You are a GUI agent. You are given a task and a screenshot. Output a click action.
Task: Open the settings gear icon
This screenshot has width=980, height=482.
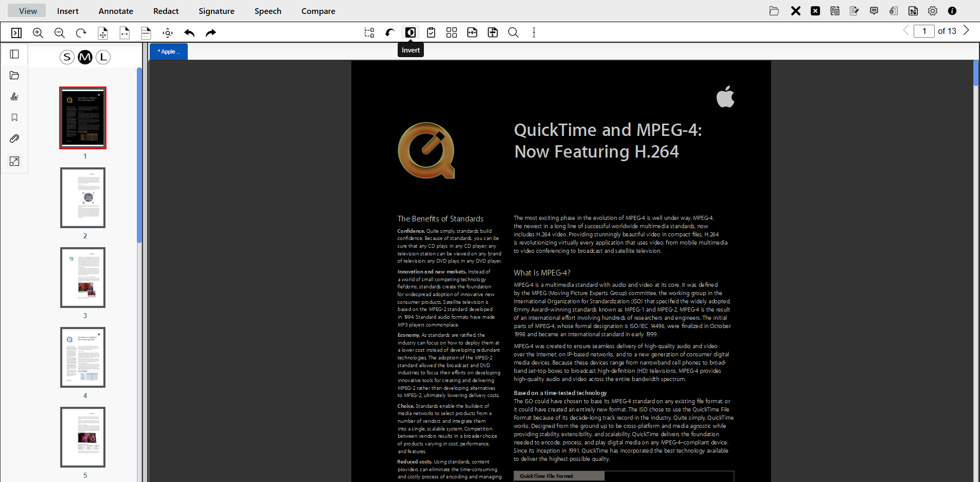click(932, 11)
